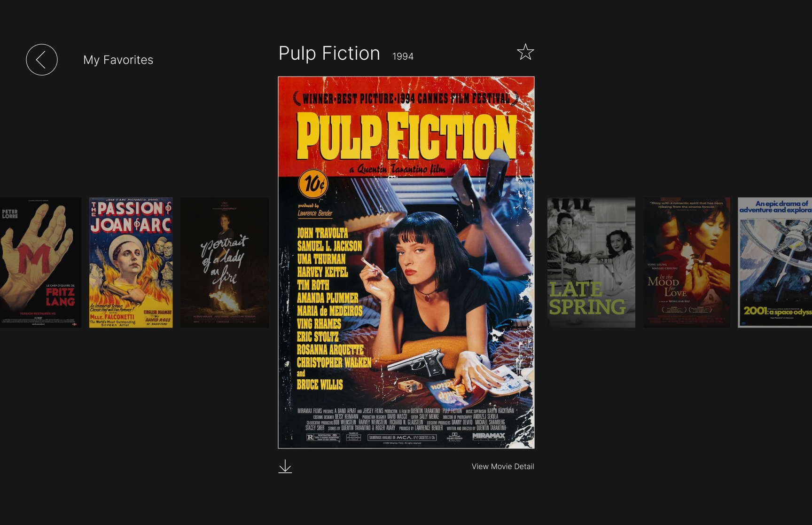
Task: Open the large Pulp Fiction poster
Action: [406, 262]
